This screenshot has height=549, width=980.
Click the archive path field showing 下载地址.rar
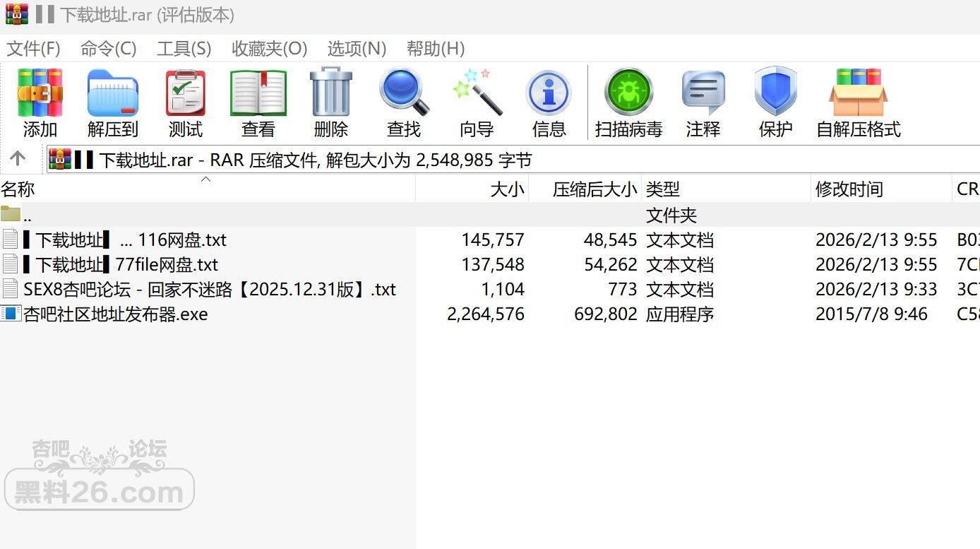click(513, 160)
